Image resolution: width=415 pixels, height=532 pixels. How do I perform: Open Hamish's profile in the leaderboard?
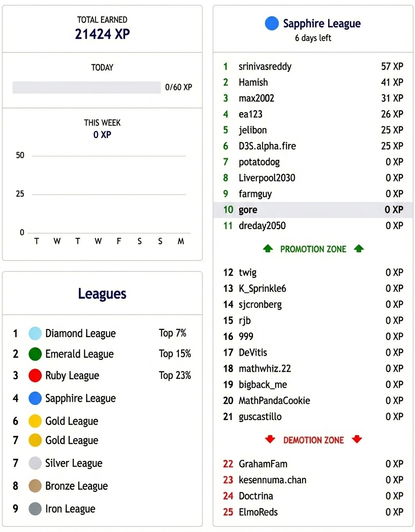253,82
